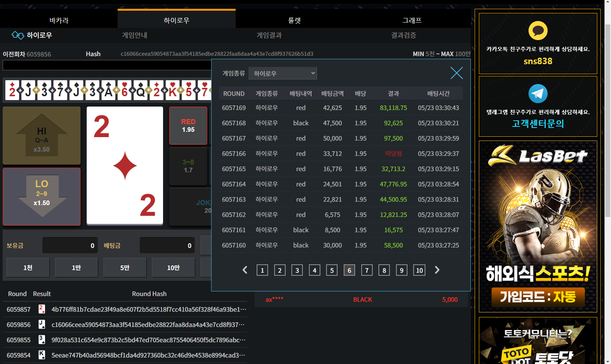Add 1만 chip to bet amount
The width and height of the screenshot is (611, 364).
click(x=76, y=268)
